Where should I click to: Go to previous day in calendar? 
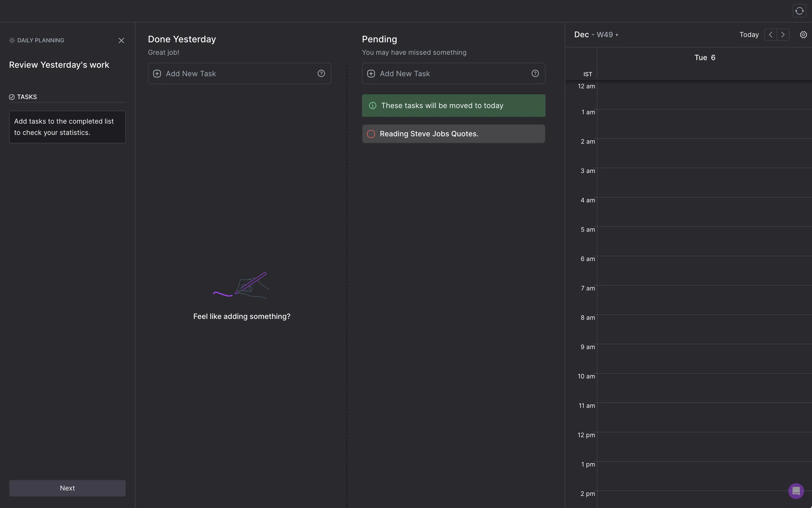(770, 35)
